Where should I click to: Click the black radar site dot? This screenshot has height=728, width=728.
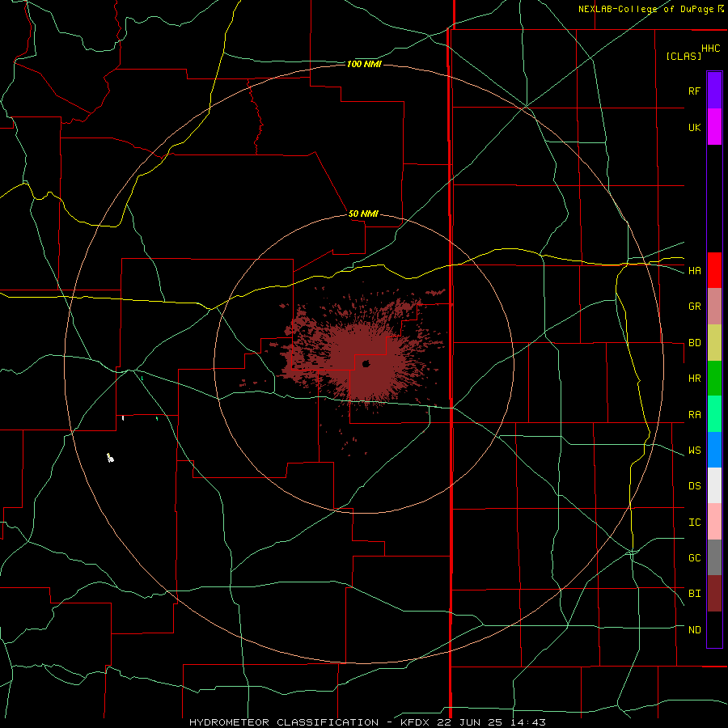[x=366, y=363]
